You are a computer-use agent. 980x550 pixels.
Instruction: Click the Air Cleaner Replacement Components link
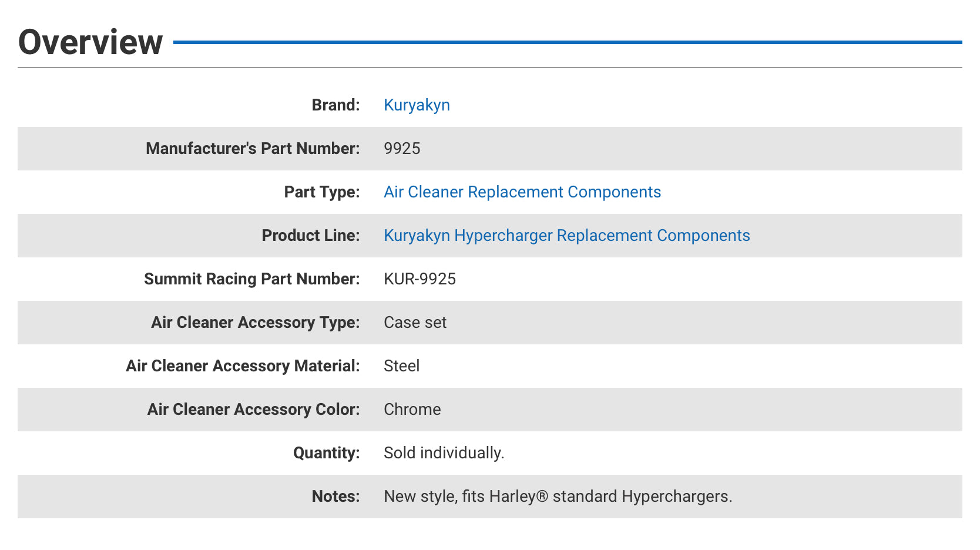[522, 192]
